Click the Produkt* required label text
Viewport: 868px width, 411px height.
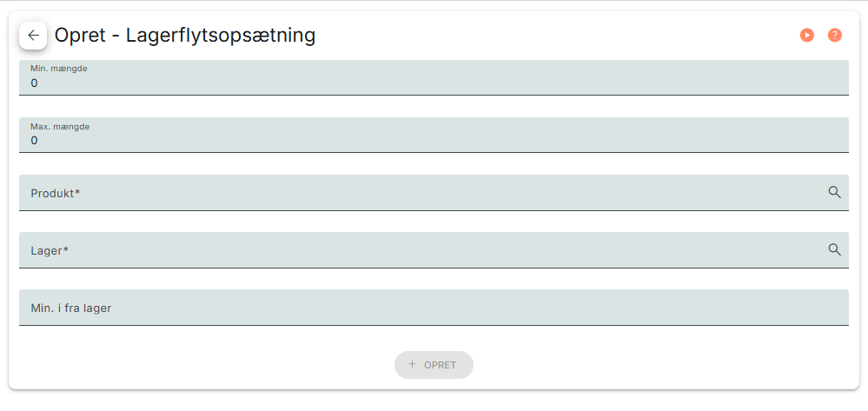pos(56,193)
